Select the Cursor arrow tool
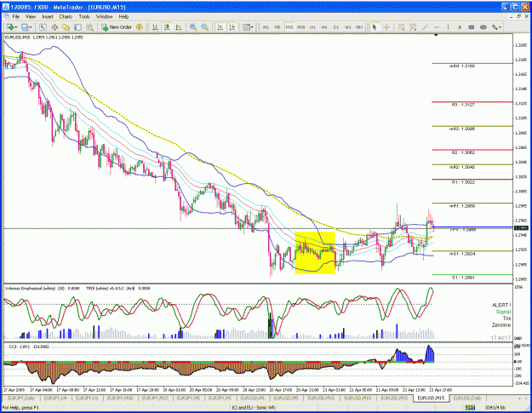Screen dimensions: 532x413 [375, 27]
